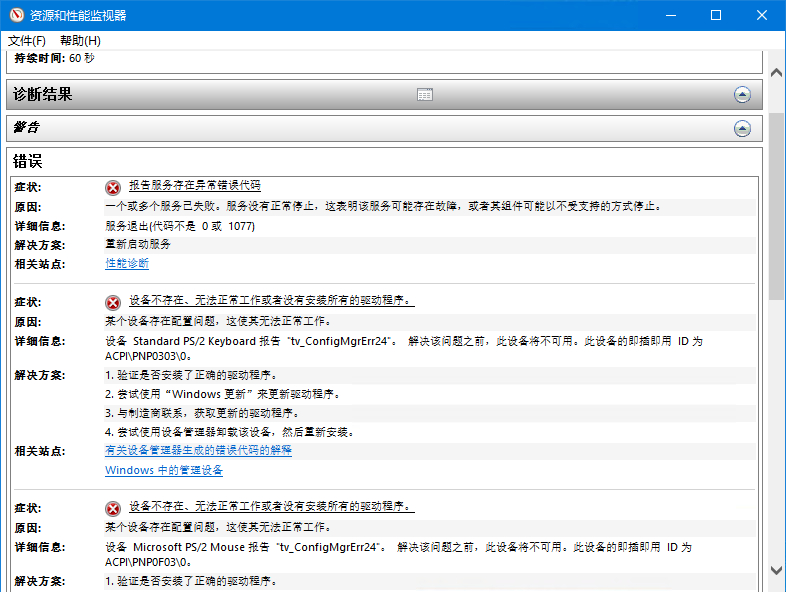The image size is (786, 592).
Task: Follow the Windows 中的管理设备 link
Action: tap(164, 470)
